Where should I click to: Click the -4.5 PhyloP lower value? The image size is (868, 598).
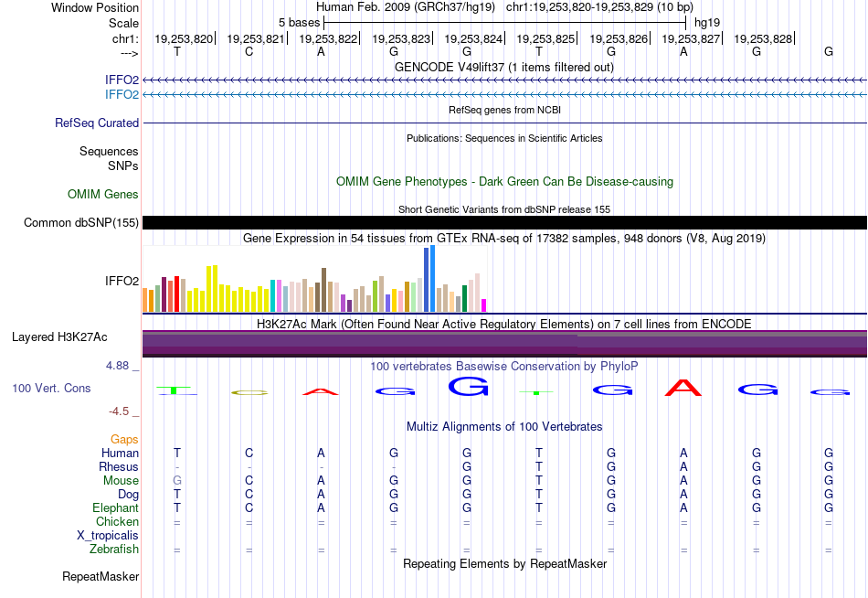pos(119,411)
